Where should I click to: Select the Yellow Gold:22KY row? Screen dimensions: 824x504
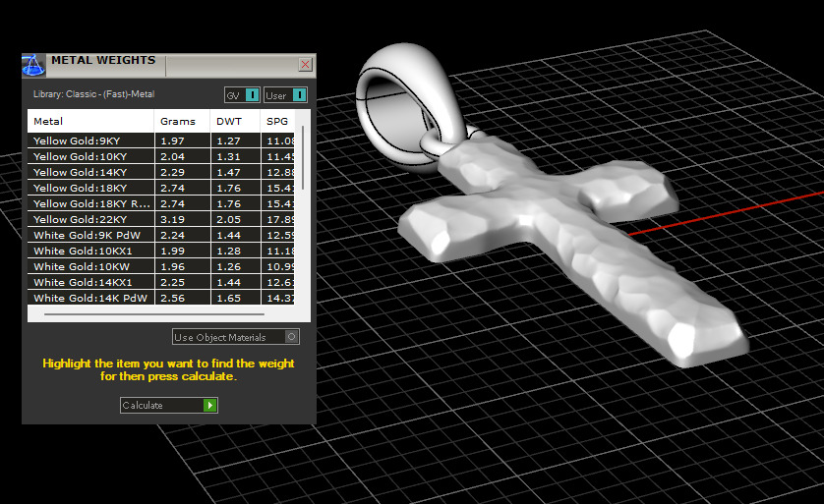point(161,219)
